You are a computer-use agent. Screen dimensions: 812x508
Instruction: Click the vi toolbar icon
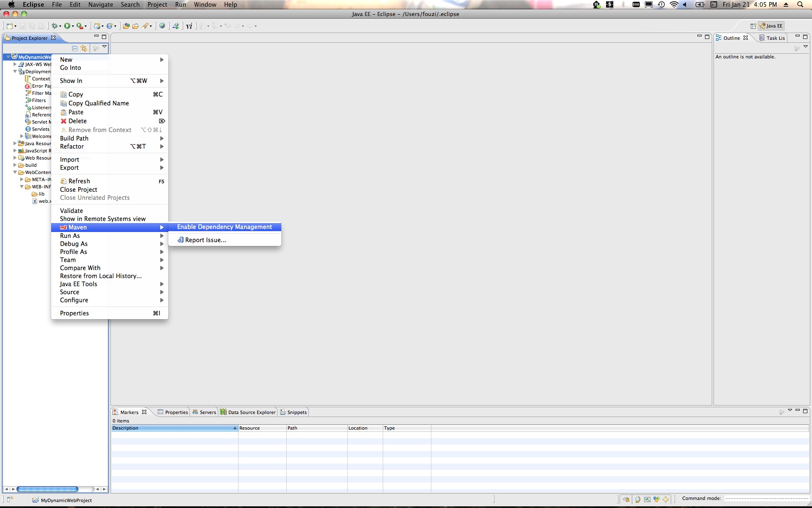(x=189, y=26)
